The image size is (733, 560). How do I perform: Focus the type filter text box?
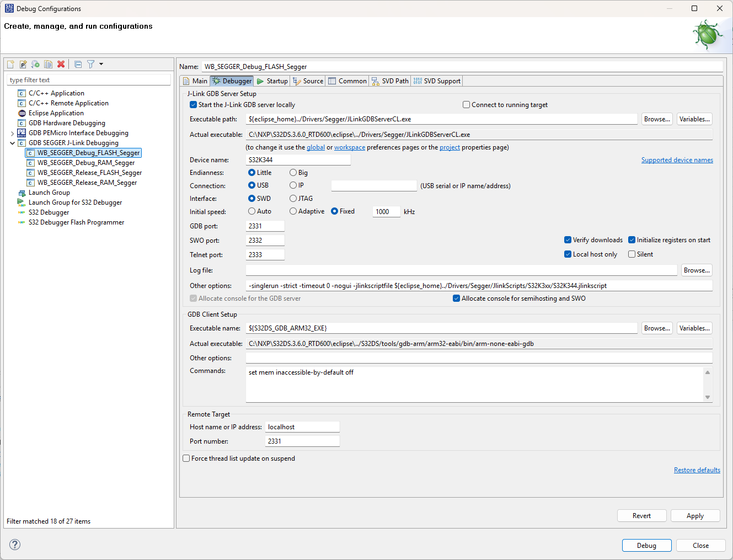(89, 80)
